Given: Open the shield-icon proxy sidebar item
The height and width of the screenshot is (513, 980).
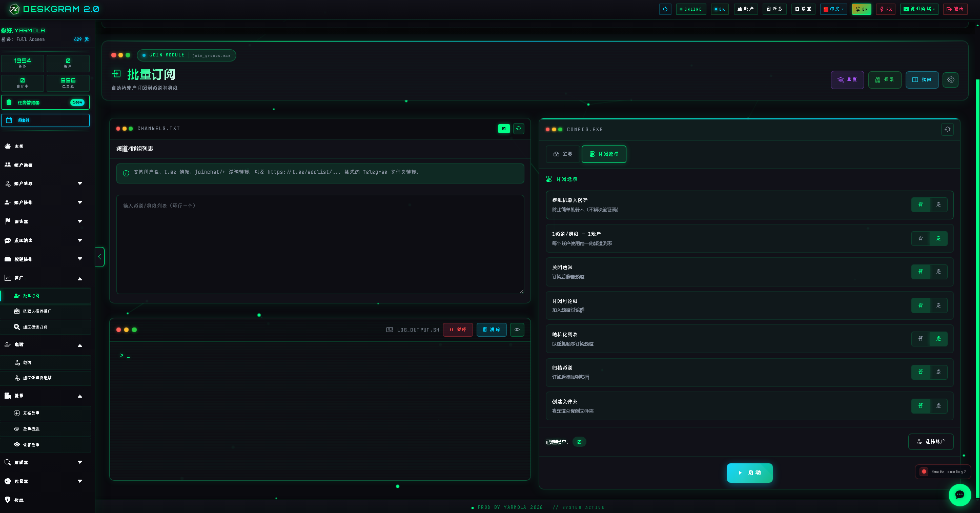Looking at the screenshot, I should pos(45,500).
